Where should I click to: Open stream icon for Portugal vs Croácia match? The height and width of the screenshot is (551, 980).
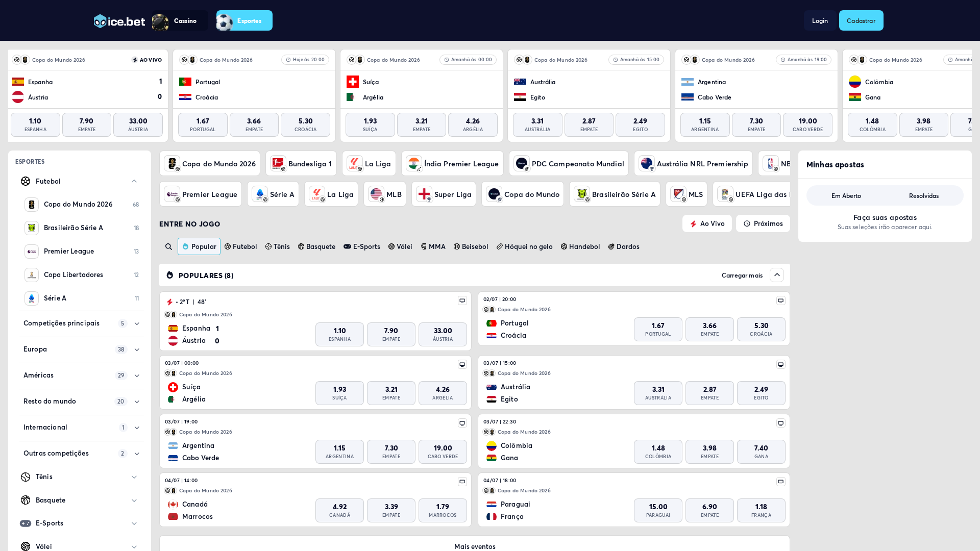tap(781, 301)
